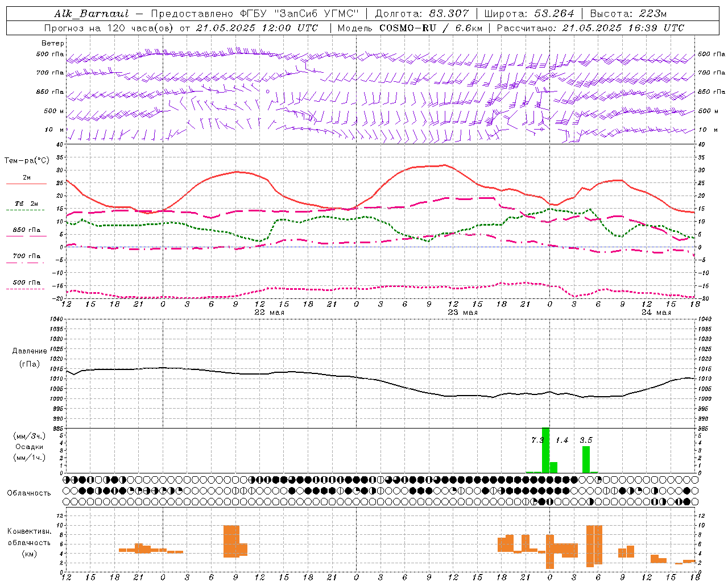Click the '7.3' precipitation value
728x582 pixels.
[537, 440]
